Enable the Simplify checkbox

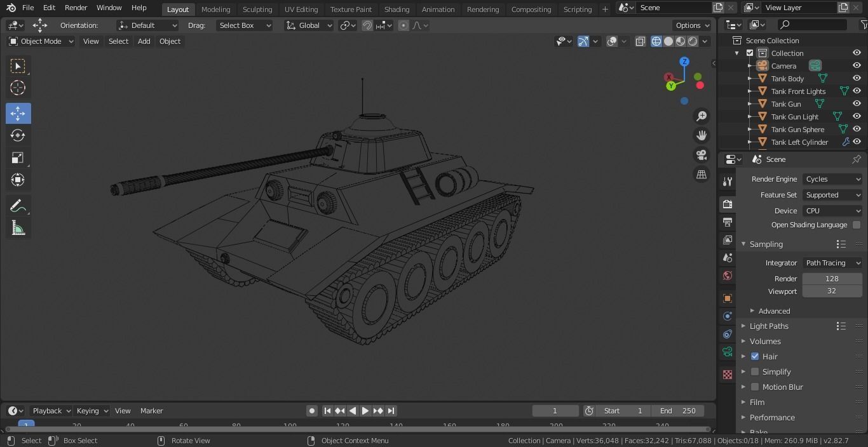[755, 372]
